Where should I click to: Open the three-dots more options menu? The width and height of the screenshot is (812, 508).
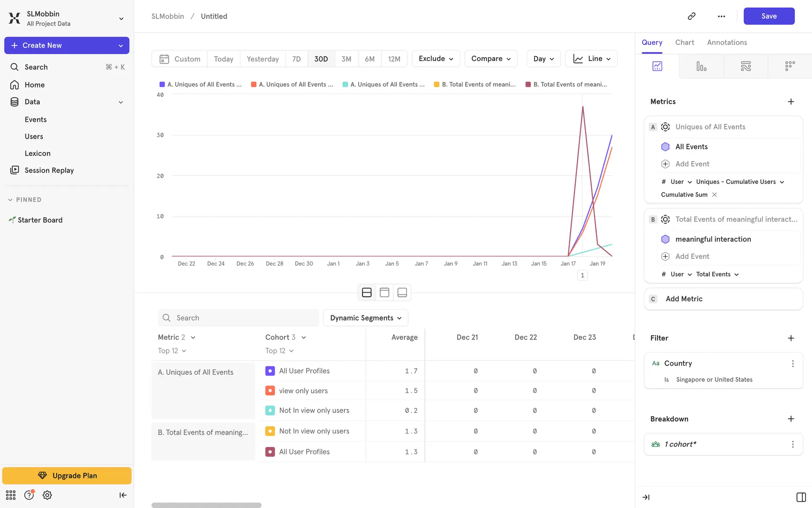click(x=721, y=16)
